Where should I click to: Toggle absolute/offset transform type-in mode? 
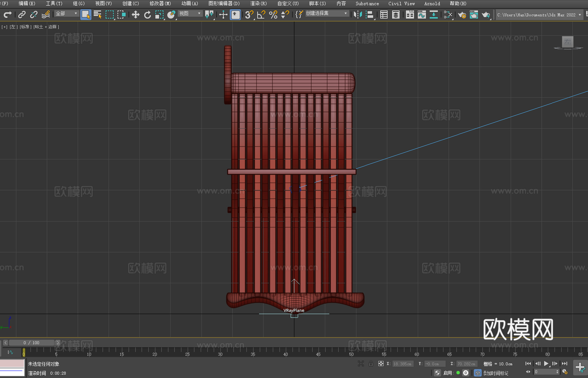point(381,364)
